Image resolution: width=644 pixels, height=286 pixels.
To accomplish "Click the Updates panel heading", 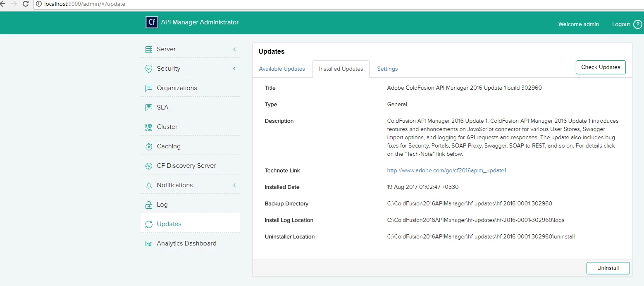I will pos(272,52).
